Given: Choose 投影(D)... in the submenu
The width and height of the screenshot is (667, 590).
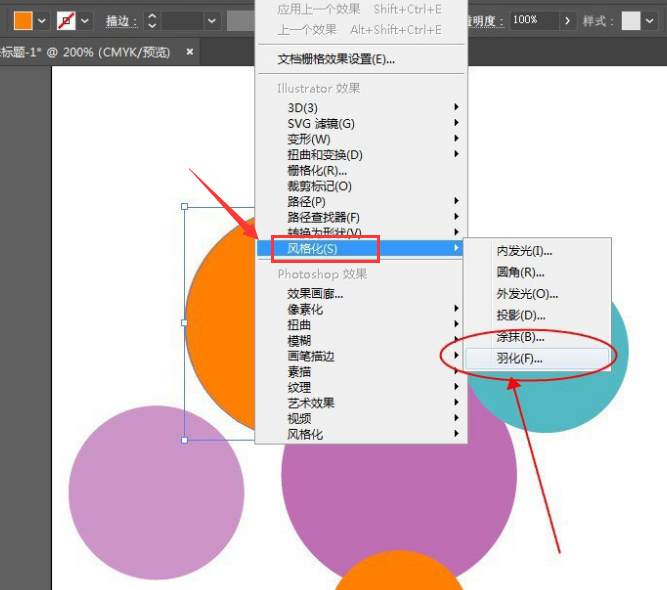Looking at the screenshot, I should (x=537, y=316).
